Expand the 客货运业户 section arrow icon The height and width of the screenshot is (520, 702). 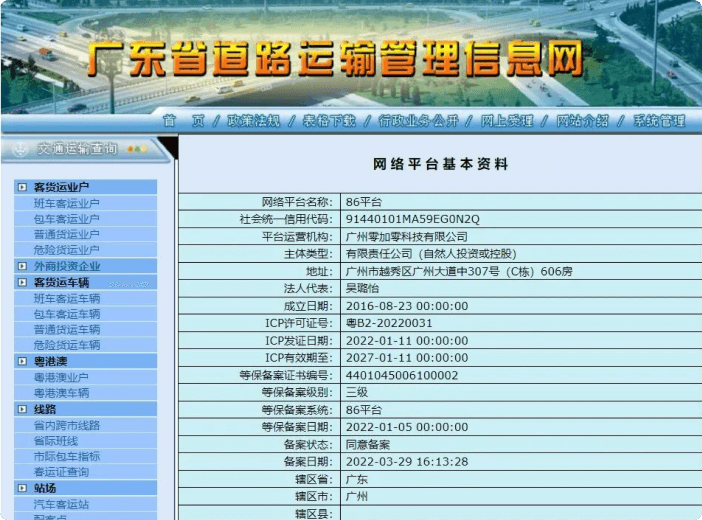point(23,187)
